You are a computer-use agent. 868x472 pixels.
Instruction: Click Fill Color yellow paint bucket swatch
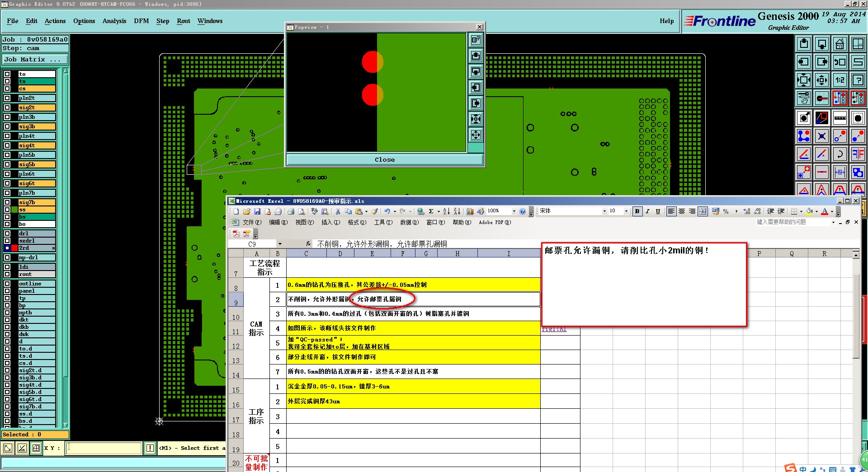810,211
